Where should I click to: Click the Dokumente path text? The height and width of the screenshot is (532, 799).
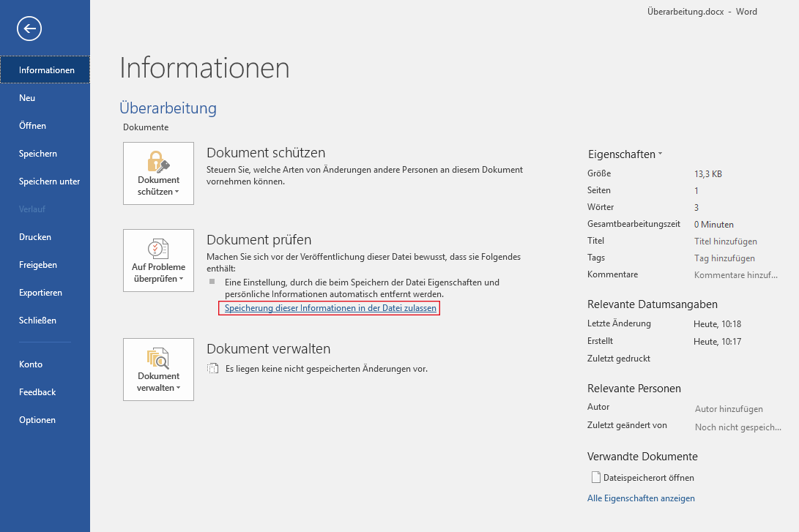(146, 127)
